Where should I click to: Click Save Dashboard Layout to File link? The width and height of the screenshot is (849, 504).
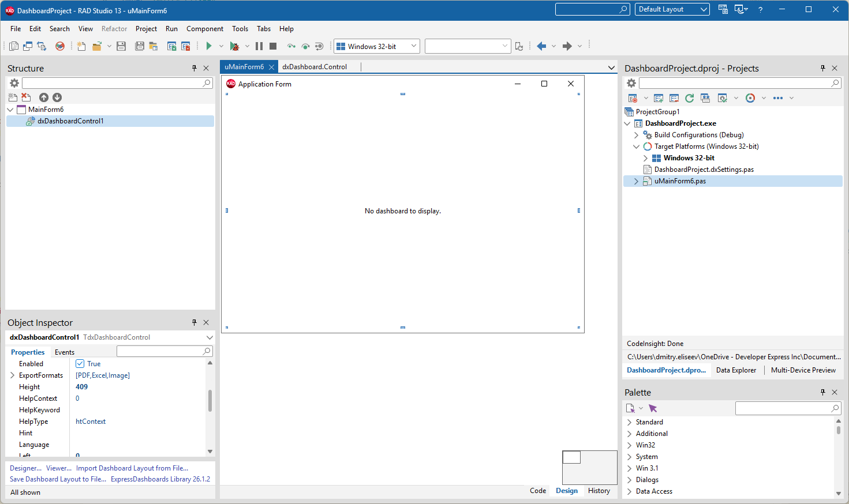pyautogui.click(x=58, y=479)
